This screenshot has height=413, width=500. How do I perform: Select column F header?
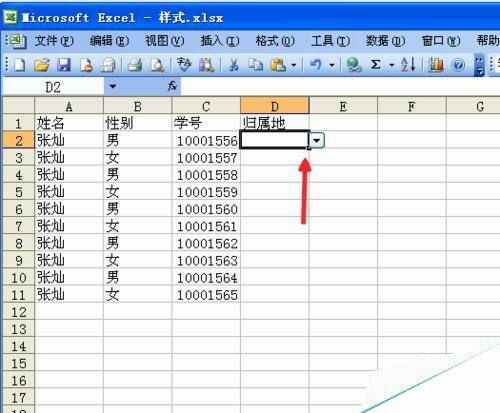tap(412, 106)
